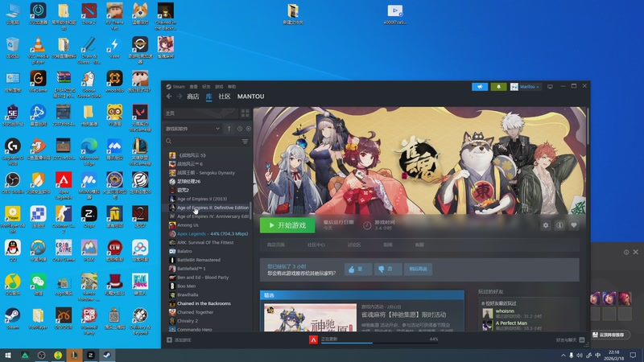This screenshot has width=644, height=362.
Task: Open Dota 2 desktop shortcut
Action: [x=89, y=14]
